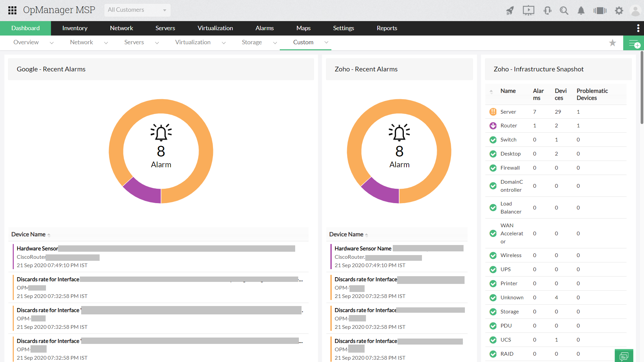This screenshot has width=644, height=362.
Task: Click the chat assistant icon at bottom right
Action: [x=624, y=356]
